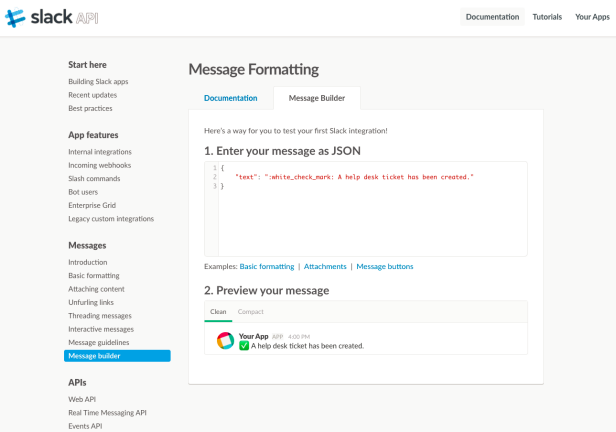Click the green check mark emoji in the preview
This screenshot has height=432, width=616.
244,346
